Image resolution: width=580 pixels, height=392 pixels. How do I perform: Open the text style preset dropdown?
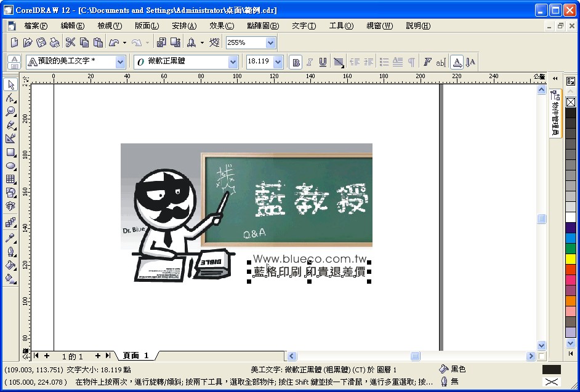[120, 62]
